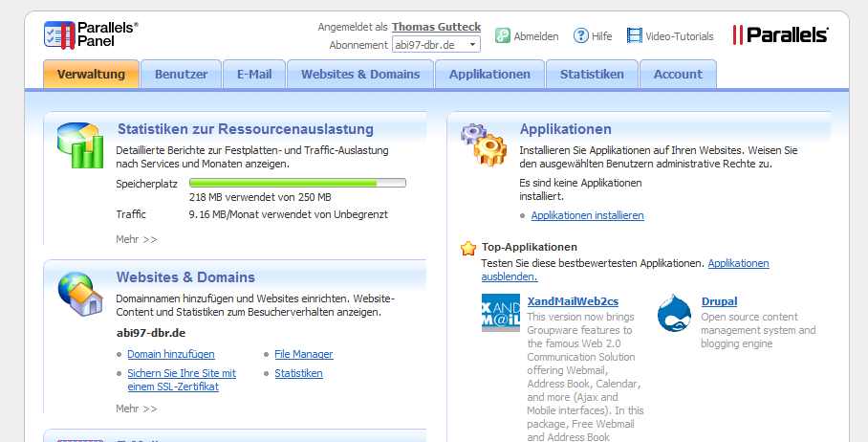Viewport: 868px width, 442px height.
Task: Click the Thomas Gutteck user link
Action: coord(436,27)
